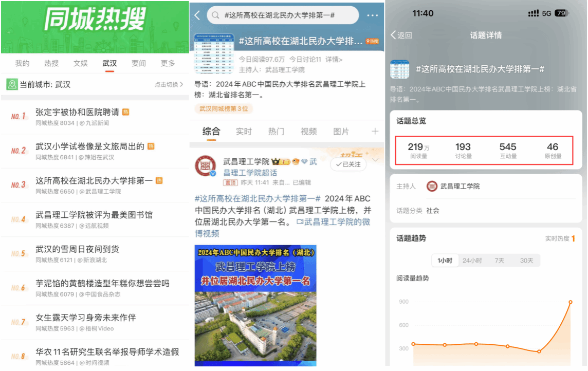Open the 更多 tab
588x371 pixels.
[x=168, y=63]
